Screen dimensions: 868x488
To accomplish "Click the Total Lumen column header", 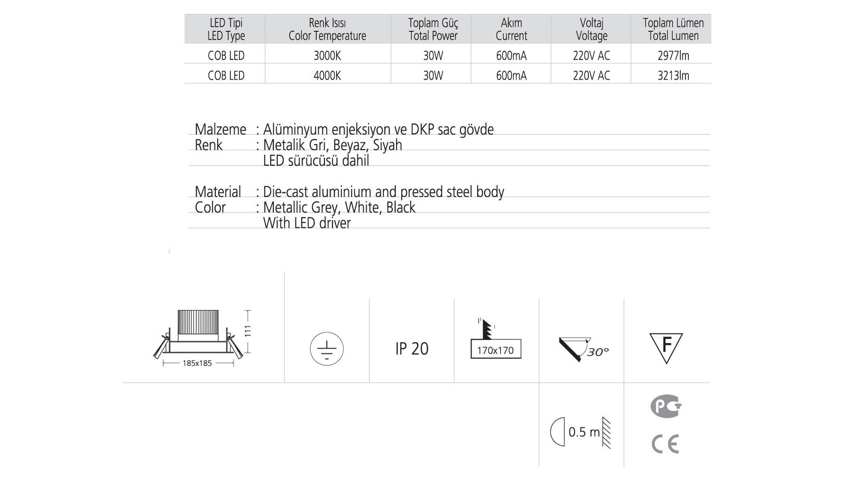I will pos(673,29).
